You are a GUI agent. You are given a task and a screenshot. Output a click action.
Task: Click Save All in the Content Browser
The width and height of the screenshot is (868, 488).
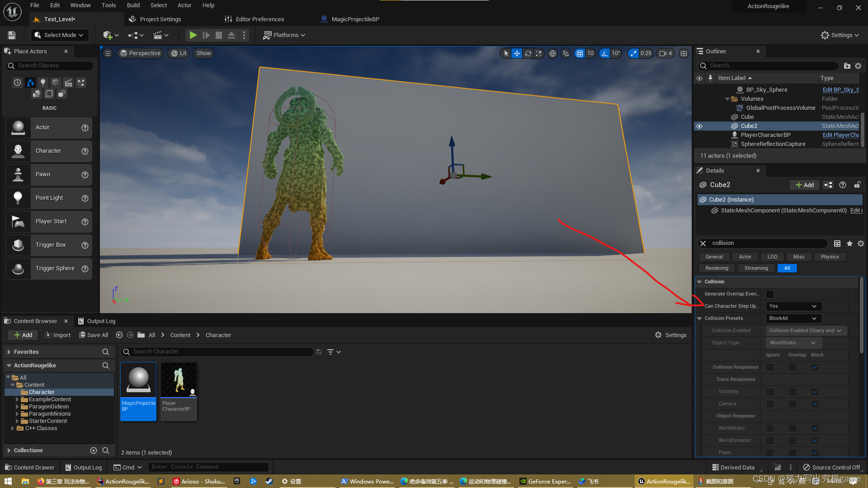(x=94, y=335)
